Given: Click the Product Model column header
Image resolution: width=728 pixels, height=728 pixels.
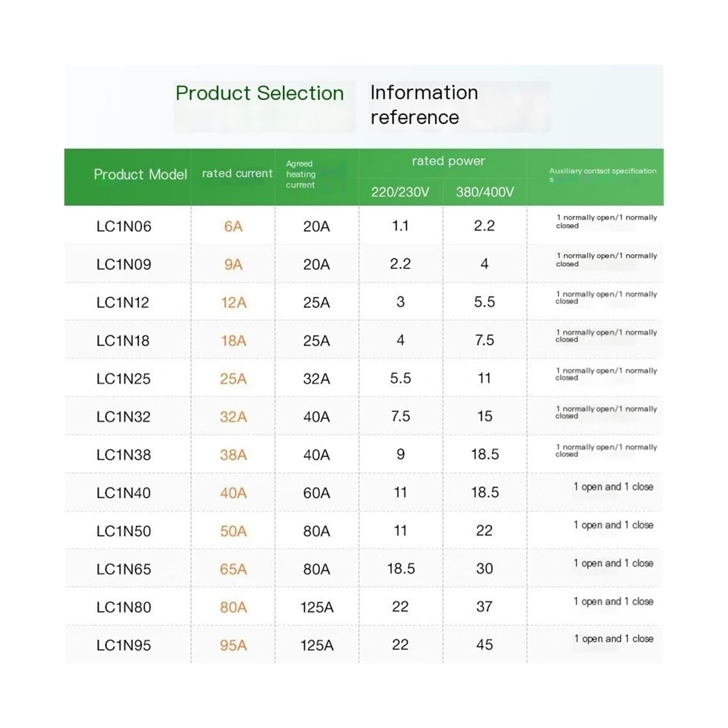Looking at the screenshot, I should tap(140, 174).
